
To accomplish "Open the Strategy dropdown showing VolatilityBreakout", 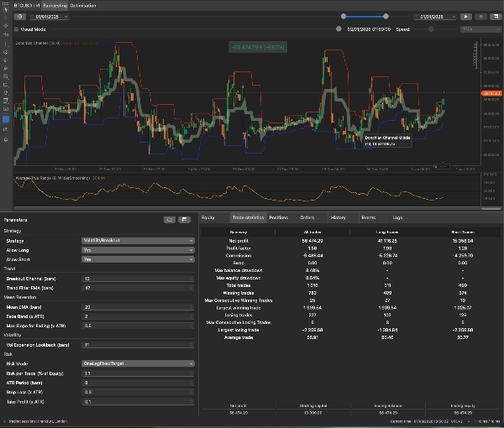I will click(138, 241).
